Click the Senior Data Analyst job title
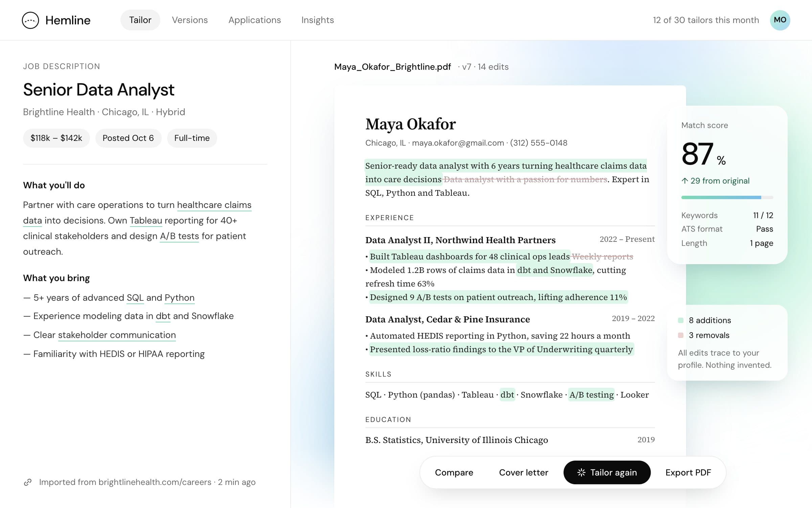This screenshot has width=812, height=508. click(99, 90)
